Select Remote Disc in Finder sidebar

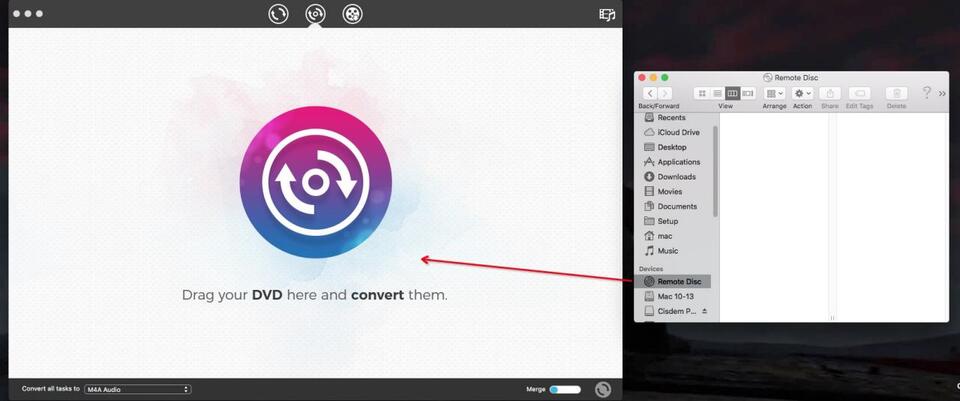tap(677, 282)
